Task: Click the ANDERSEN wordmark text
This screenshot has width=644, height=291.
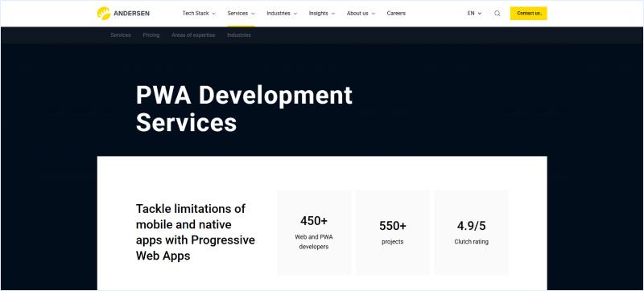Action: tap(131, 14)
